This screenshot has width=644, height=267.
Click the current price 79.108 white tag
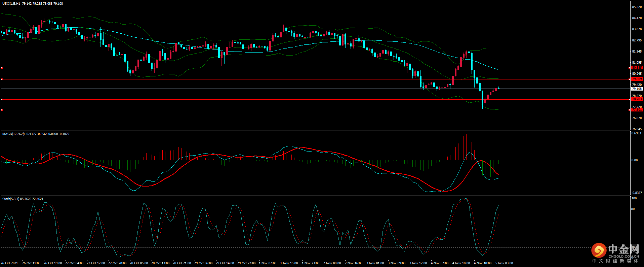(x=637, y=89)
